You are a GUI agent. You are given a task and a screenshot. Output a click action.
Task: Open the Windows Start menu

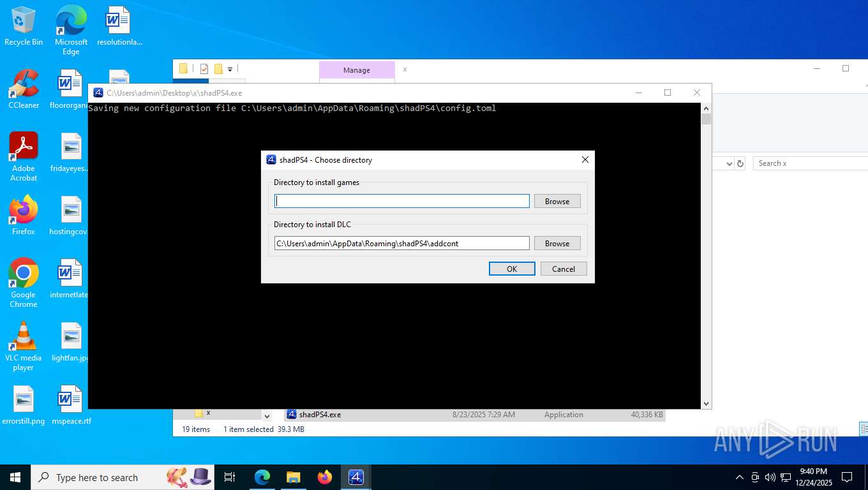(x=15, y=477)
